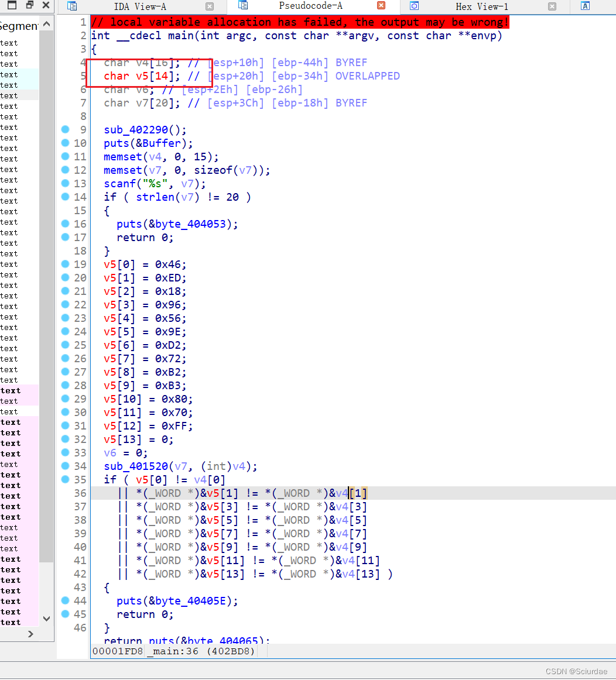Click the Segments list scroll-up arrow
The width and height of the screenshot is (616, 680).
pyautogui.click(x=46, y=25)
